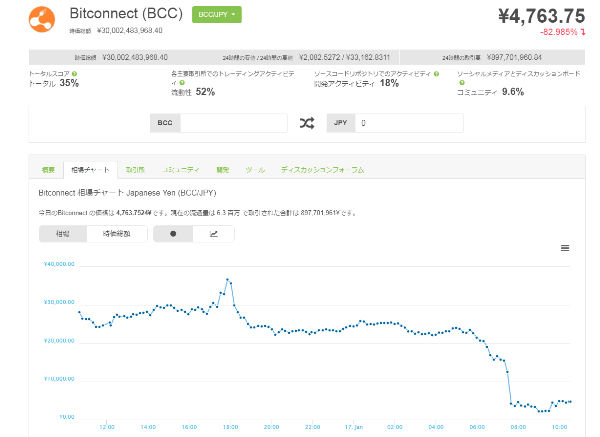The width and height of the screenshot is (600, 437).
Task: Click the JPY amount input field
Action: (410, 123)
